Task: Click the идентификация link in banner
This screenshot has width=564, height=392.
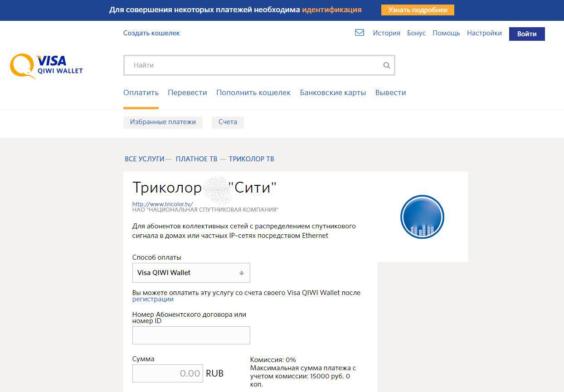Action: [x=332, y=10]
